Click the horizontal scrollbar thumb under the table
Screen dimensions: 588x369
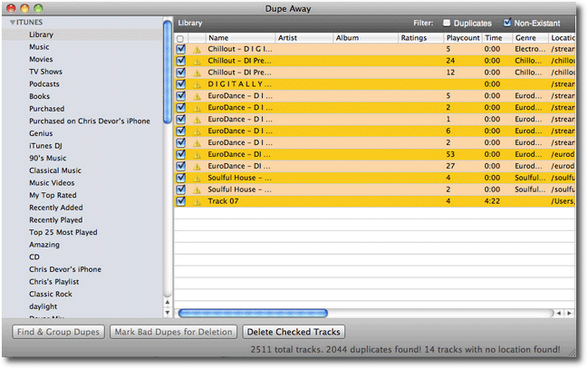pos(253,313)
